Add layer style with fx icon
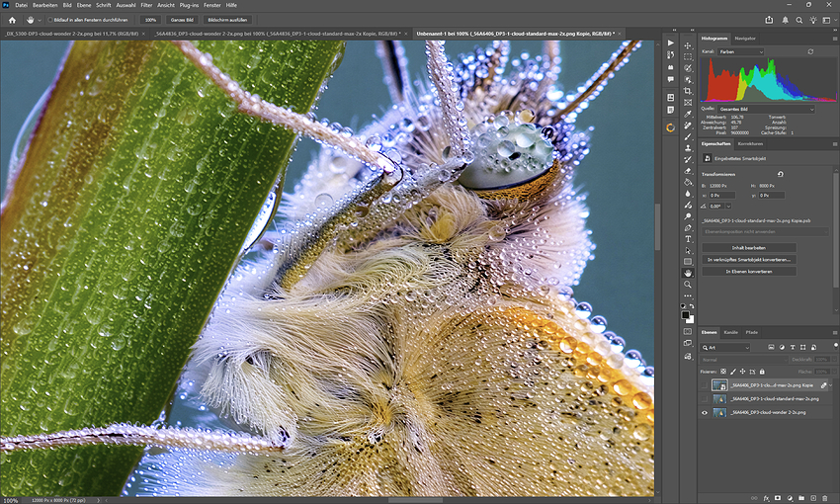840x504 pixels. pyautogui.click(x=766, y=498)
